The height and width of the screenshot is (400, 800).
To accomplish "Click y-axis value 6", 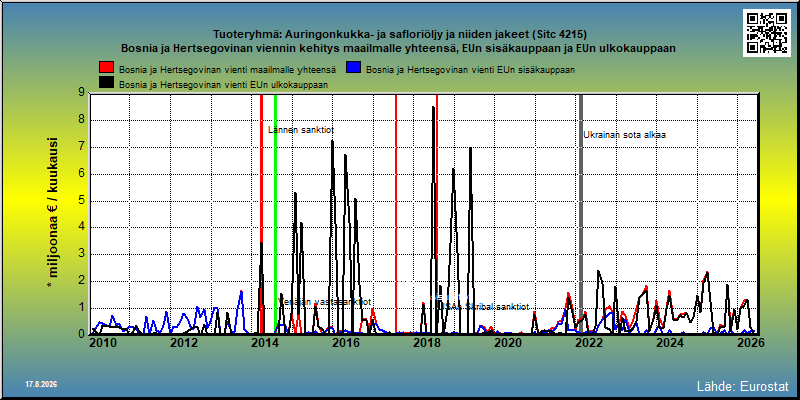I will pyautogui.click(x=81, y=173).
